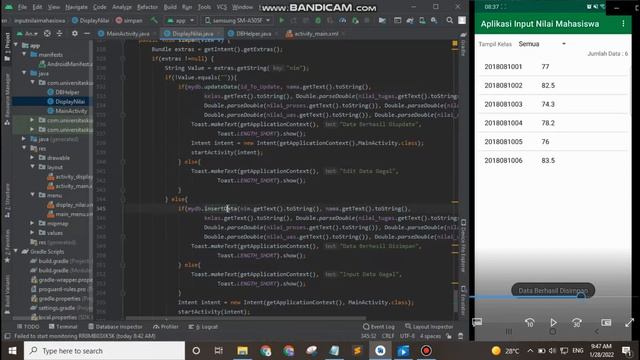Screen dimensions: 640x360
Task: Click the Make Project hammer icon
Action: tap(154, 20)
